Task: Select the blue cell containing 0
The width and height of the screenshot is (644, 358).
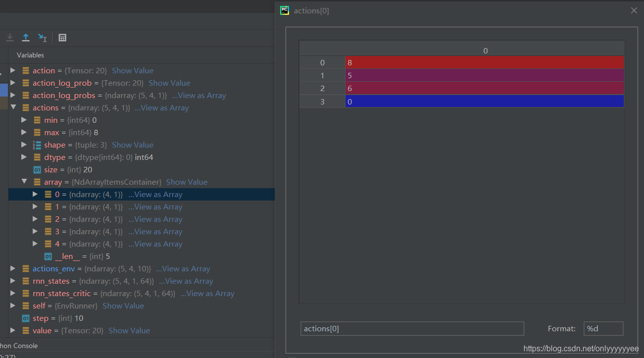Action: point(484,101)
